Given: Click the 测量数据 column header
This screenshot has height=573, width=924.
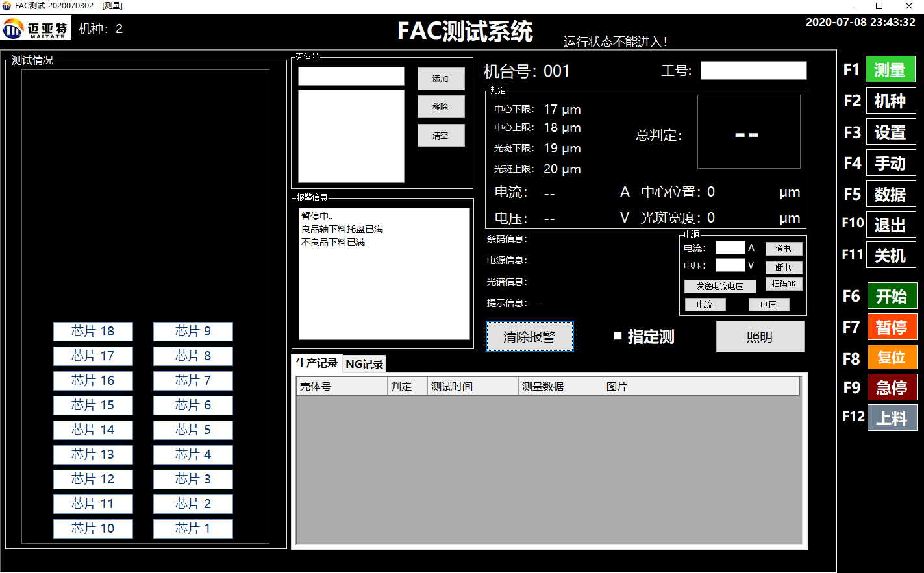Looking at the screenshot, I should [x=560, y=386].
